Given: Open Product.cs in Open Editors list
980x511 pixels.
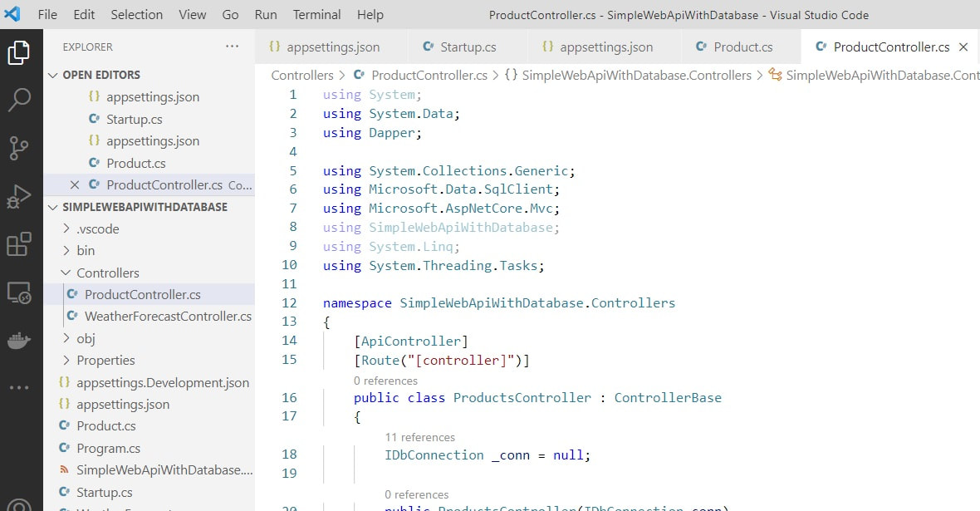Looking at the screenshot, I should click(x=149, y=163).
